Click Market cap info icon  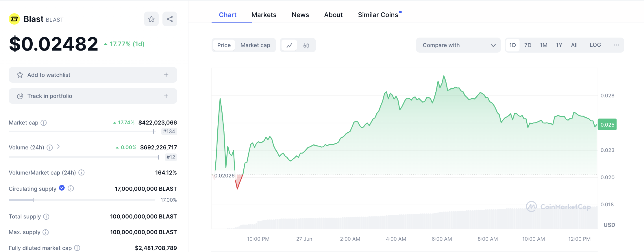tap(44, 123)
